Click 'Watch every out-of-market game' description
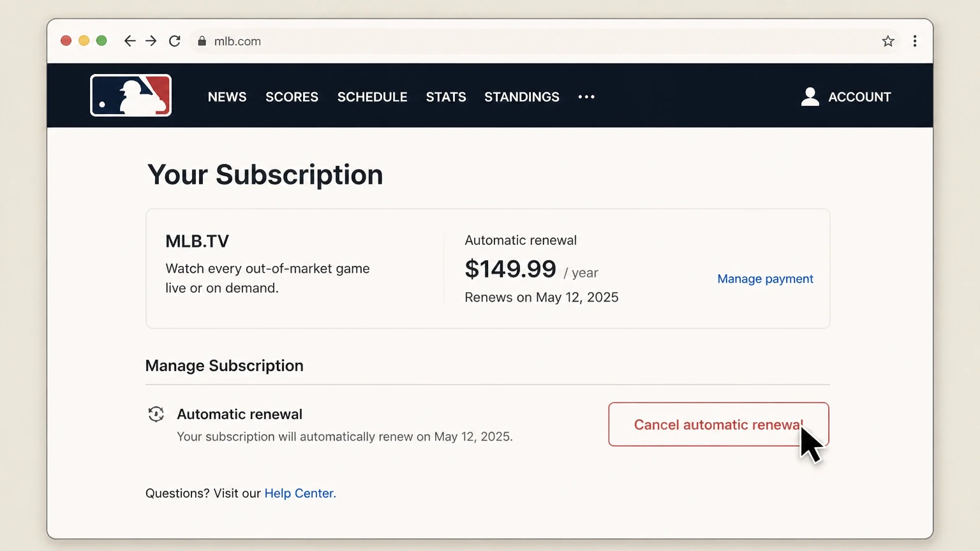Viewport: 980px width, 551px height. (x=267, y=278)
